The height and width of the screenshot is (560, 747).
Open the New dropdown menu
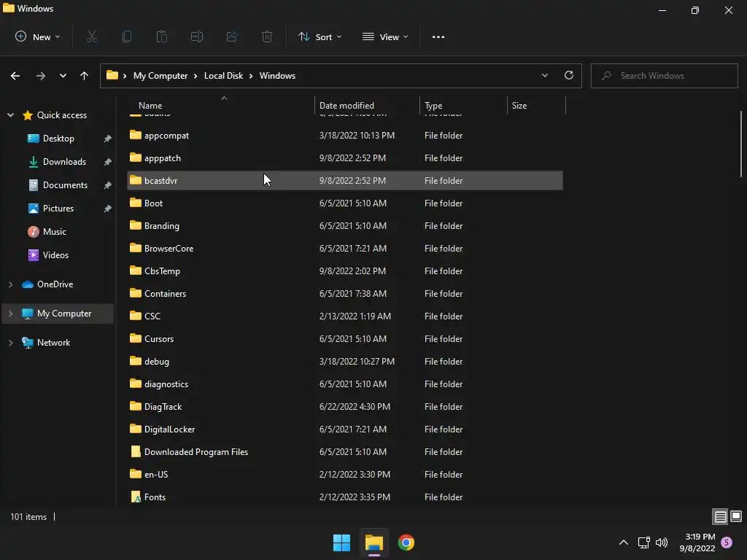point(38,36)
